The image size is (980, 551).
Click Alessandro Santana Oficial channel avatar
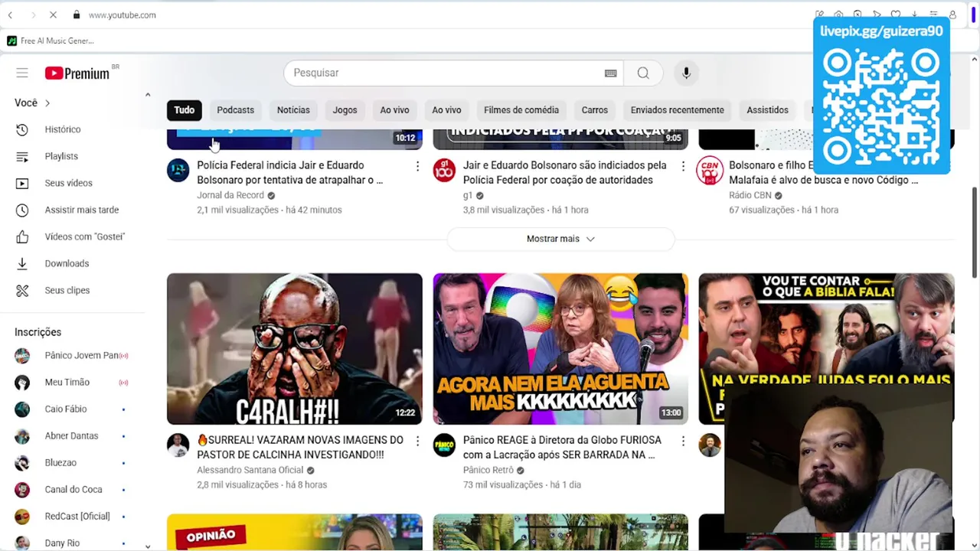pos(178,445)
